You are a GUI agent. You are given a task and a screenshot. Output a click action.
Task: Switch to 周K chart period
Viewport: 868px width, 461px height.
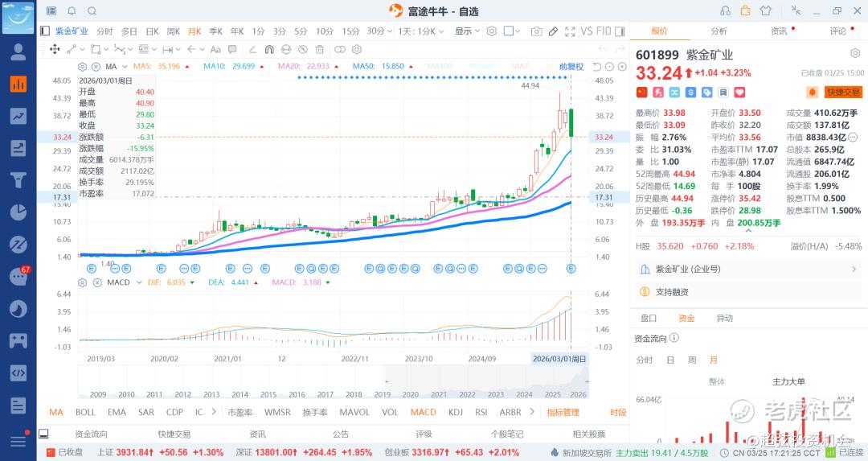point(174,31)
